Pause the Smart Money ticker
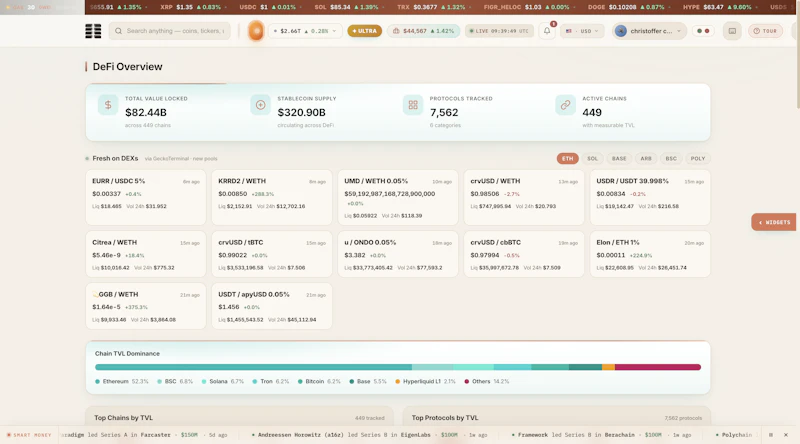 [x=771, y=435]
